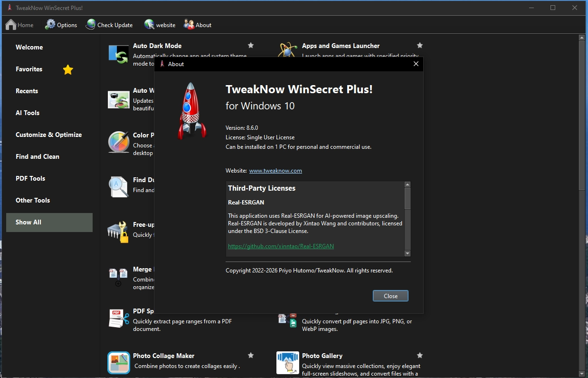Open the Find Duplicate magnifier icon
588x378 pixels.
coord(119,187)
